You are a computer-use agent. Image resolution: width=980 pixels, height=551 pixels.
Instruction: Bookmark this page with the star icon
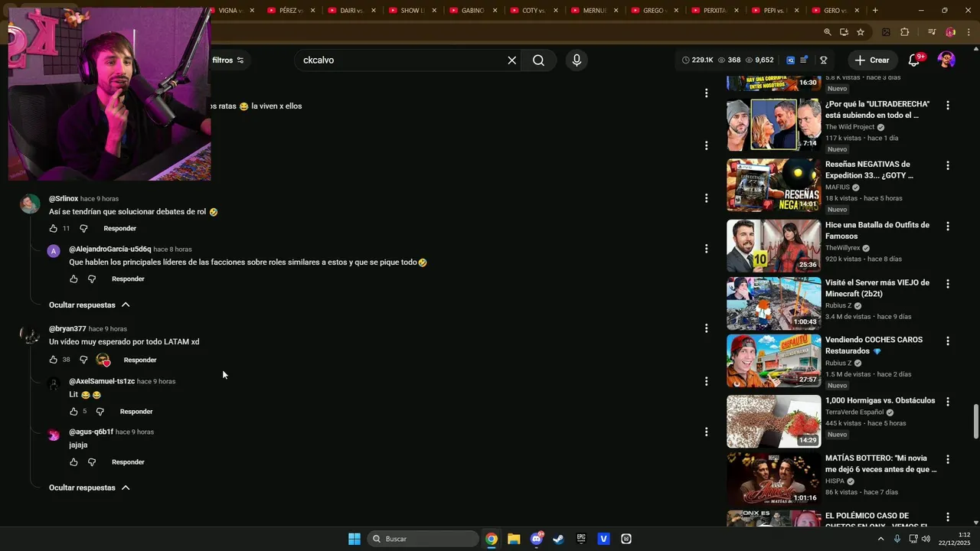point(861,32)
